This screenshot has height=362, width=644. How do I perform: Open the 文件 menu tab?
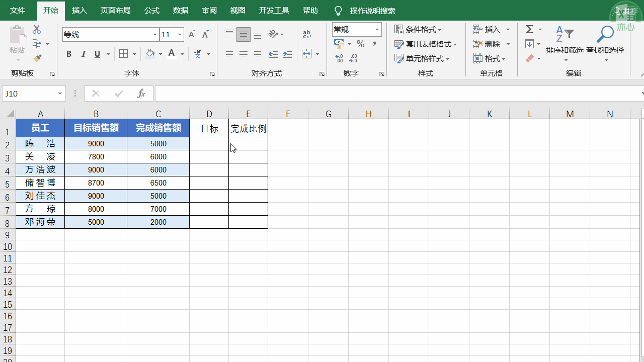(x=18, y=11)
